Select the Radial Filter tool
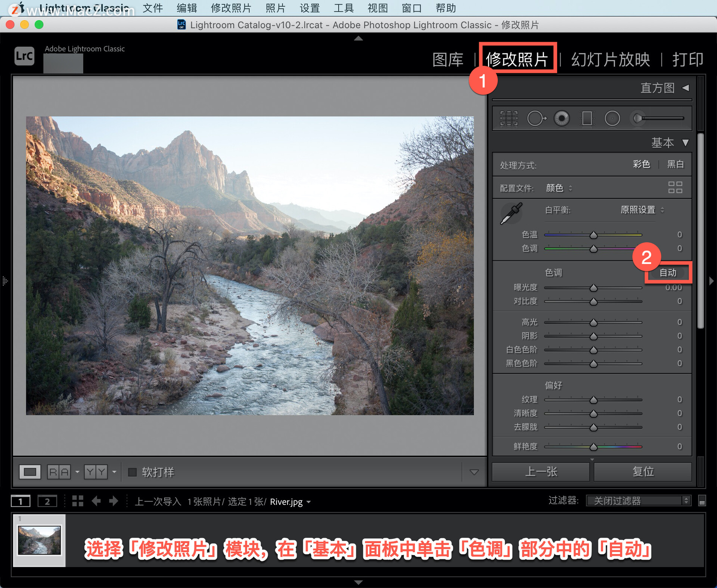Viewport: 717px width, 588px height. coord(612,118)
